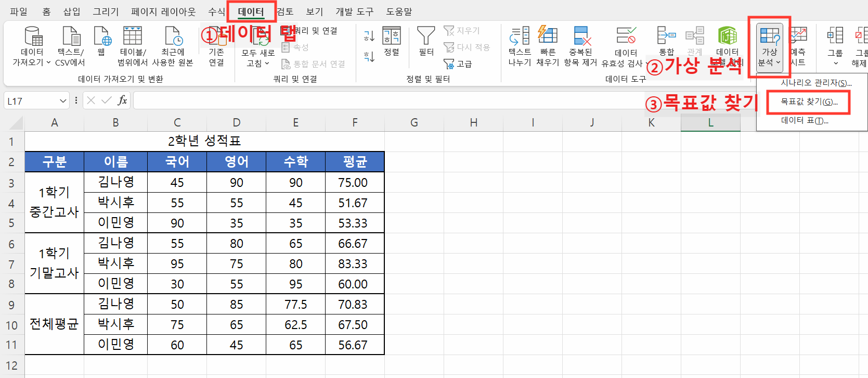Image resolution: width=868 pixels, height=378 pixels.
Task: Switch to the 도움말 tab
Action: tap(399, 11)
